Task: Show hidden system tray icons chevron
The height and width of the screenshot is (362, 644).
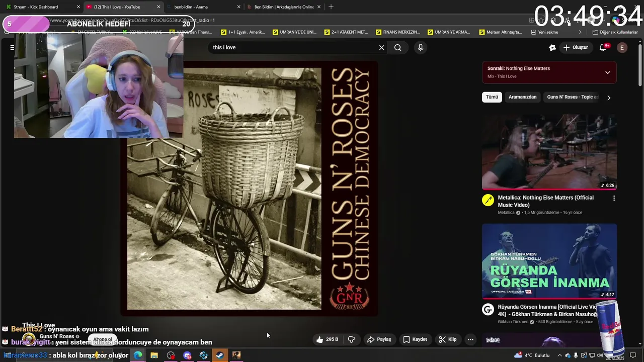Action: (x=559, y=355)
